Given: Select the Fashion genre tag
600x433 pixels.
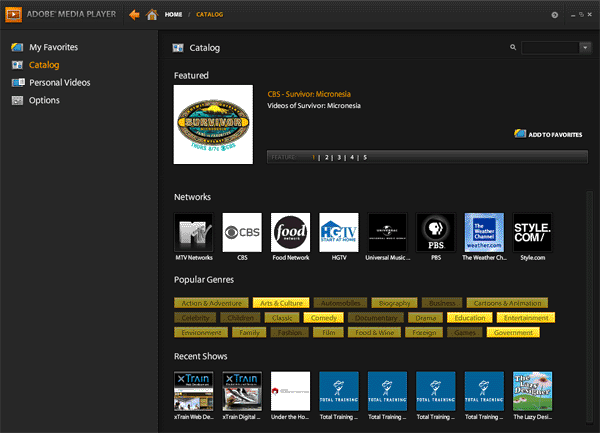Looking at the screenshot, I should (x=289, y=332).
